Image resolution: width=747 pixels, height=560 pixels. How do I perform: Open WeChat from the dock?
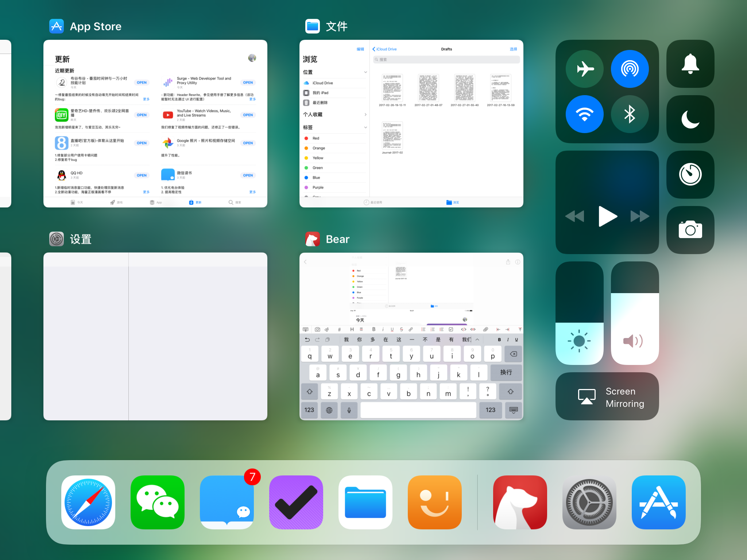[158, 502]
